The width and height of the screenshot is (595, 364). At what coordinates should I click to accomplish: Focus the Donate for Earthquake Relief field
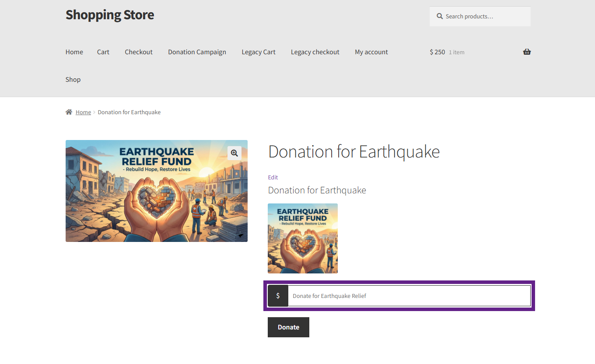(409, 296)
